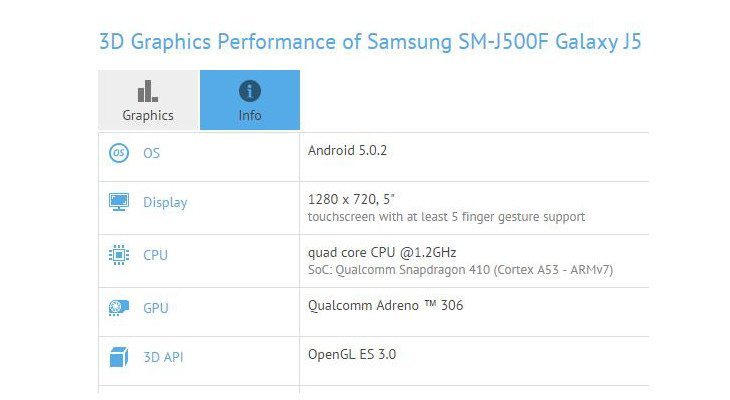Select the 3D API row label
This screenshot has width=730, height=400.
pos(163,357)
